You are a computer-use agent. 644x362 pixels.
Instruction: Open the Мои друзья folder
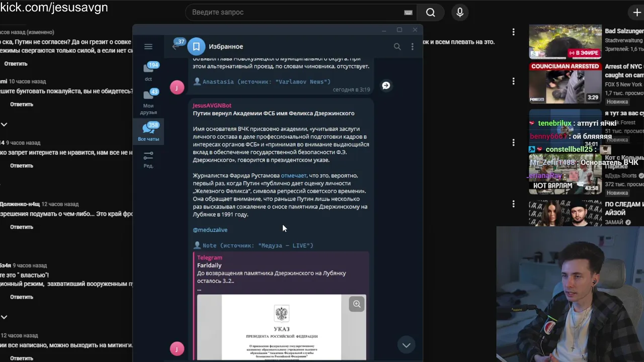click(148, 101)
